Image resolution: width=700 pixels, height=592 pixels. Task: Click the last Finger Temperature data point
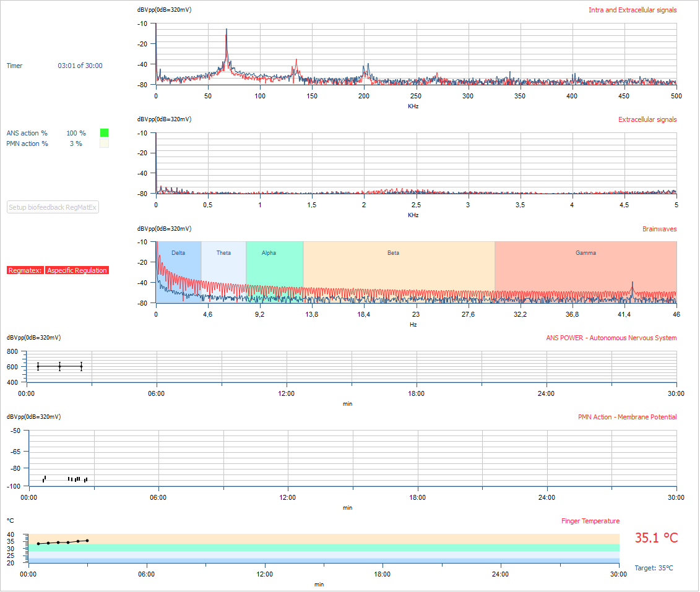(x=87, y=541)
